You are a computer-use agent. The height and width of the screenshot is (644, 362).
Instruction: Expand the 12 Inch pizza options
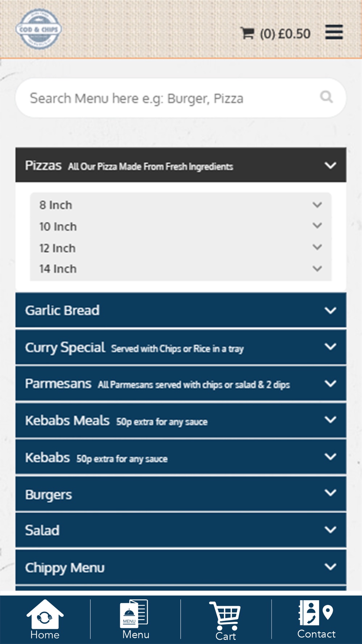coord(181,248)
